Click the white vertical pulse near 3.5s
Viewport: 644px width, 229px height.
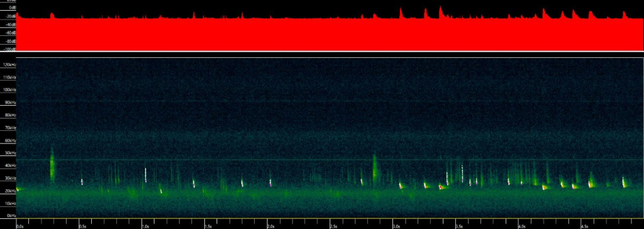click(462, 174)
